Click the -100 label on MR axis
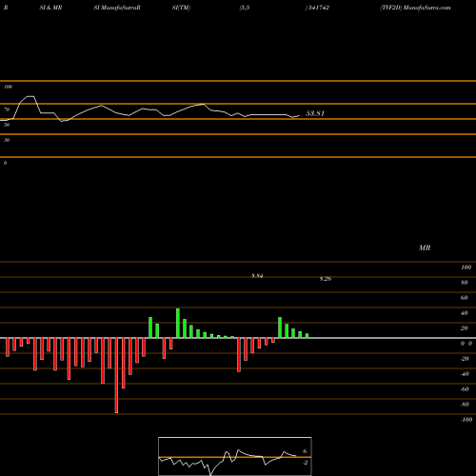The image size is (476, 476). pos(466,420)
